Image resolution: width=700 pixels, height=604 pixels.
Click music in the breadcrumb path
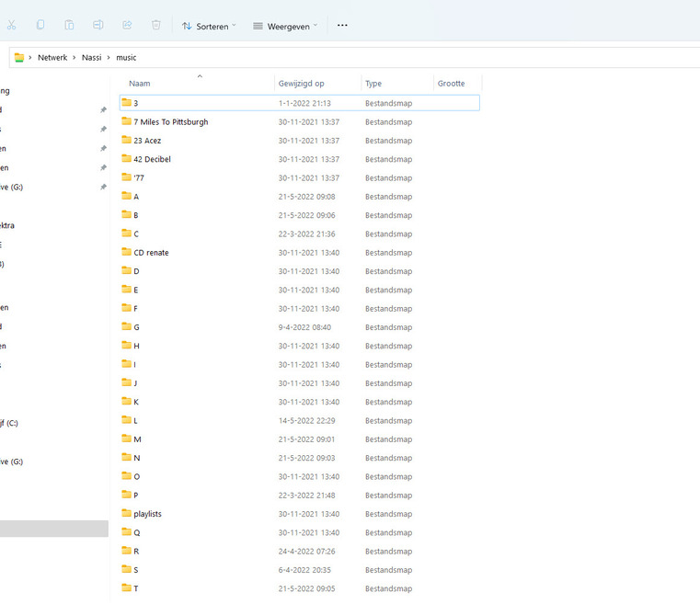(126, 58)
